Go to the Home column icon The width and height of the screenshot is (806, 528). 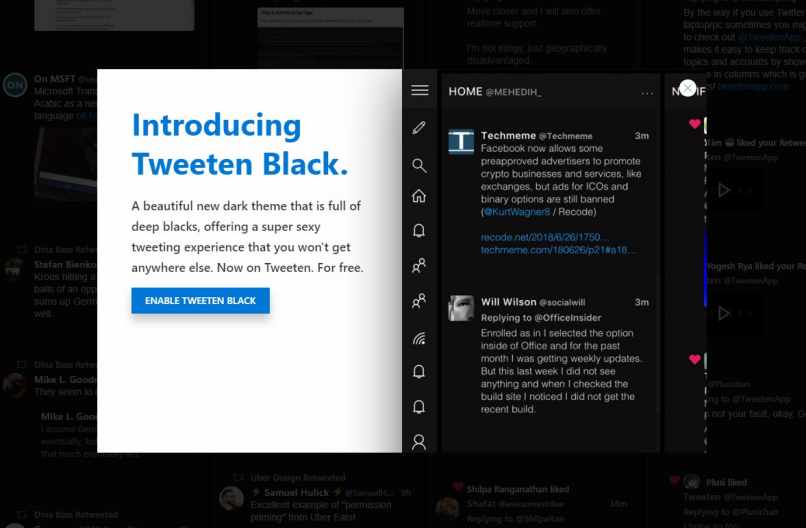coord(419,196)
